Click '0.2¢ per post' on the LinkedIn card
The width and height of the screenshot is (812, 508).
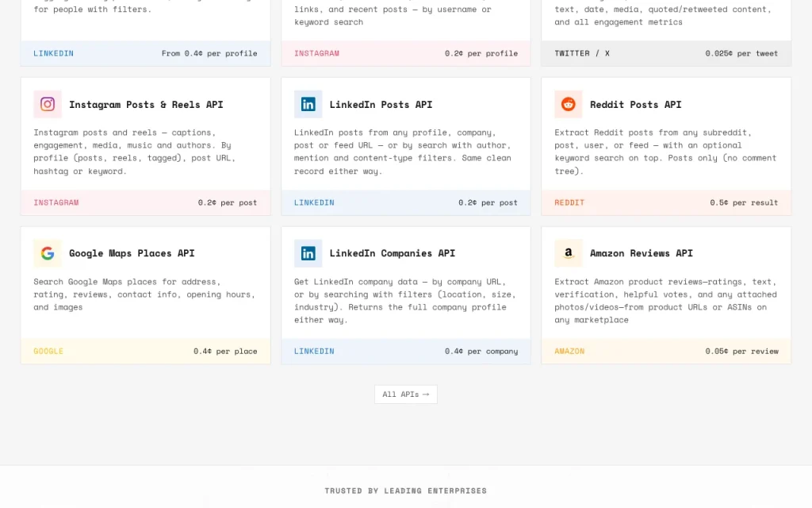(x=488, y=202)
